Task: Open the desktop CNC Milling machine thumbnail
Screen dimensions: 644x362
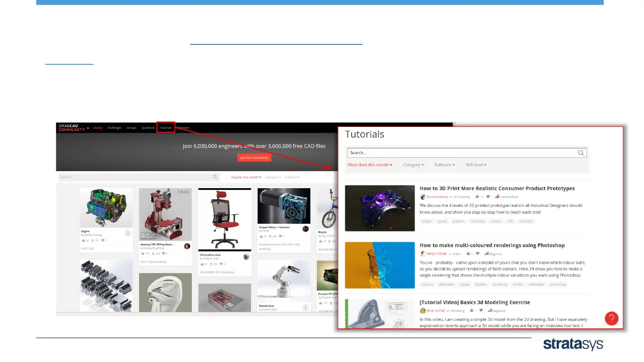Action: (165, 215)
